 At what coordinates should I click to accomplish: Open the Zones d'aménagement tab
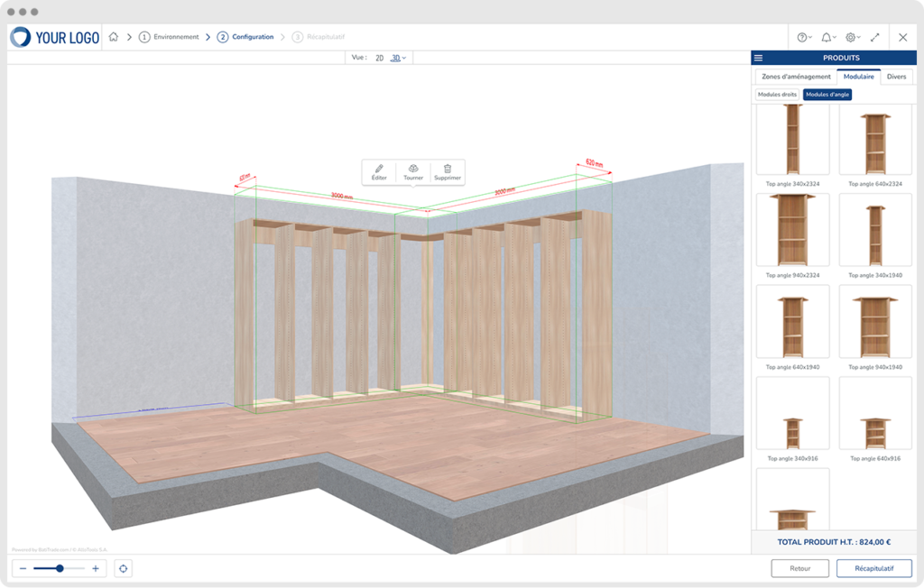coord(796,77)
